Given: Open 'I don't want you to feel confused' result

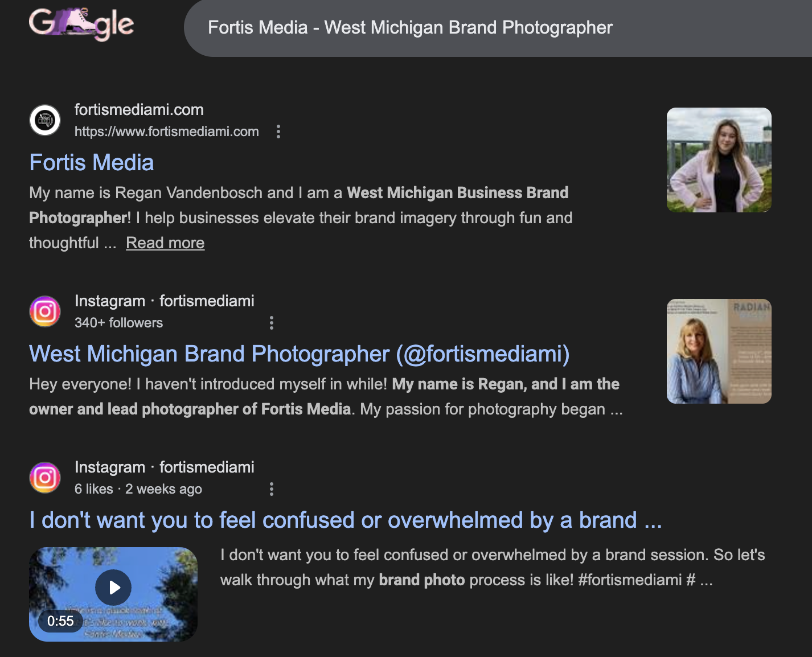Looking at the screenshot, I should pyautogui.click(x=346, y=520).
